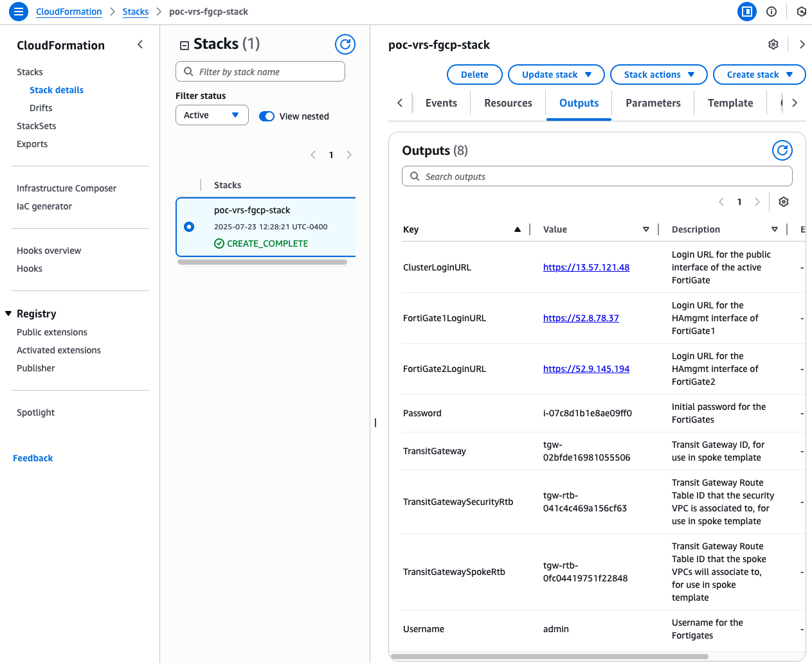Viewport: 812px width, 663px height.
Task: Collapse the Stacks panel header icon
Action: tap(185, 45)
